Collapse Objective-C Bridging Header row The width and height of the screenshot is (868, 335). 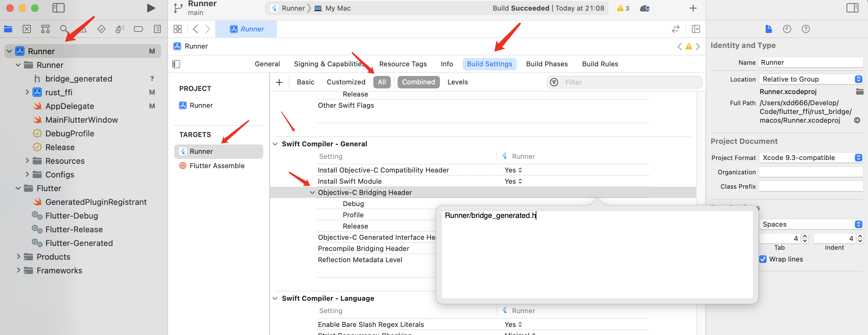pos(312,193)
